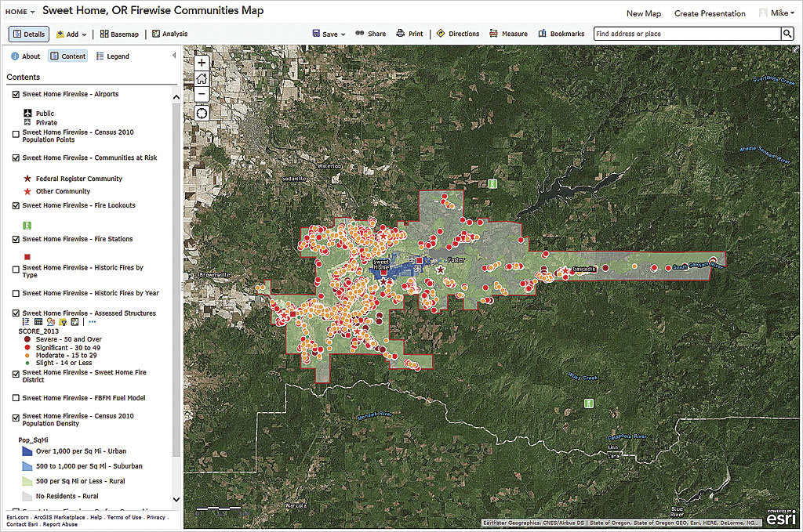The image size is (803, 532).
Task: Return to default map extent home button
Action: 202,78
